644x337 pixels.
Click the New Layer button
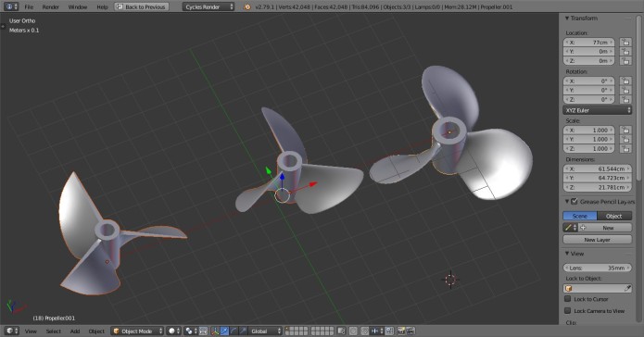[597, 240]
